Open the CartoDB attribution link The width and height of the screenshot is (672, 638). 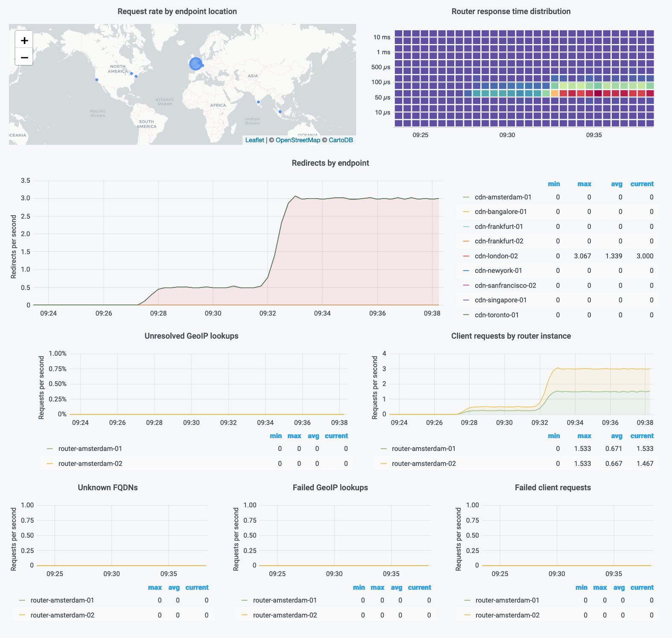click(x=341, y=140)
